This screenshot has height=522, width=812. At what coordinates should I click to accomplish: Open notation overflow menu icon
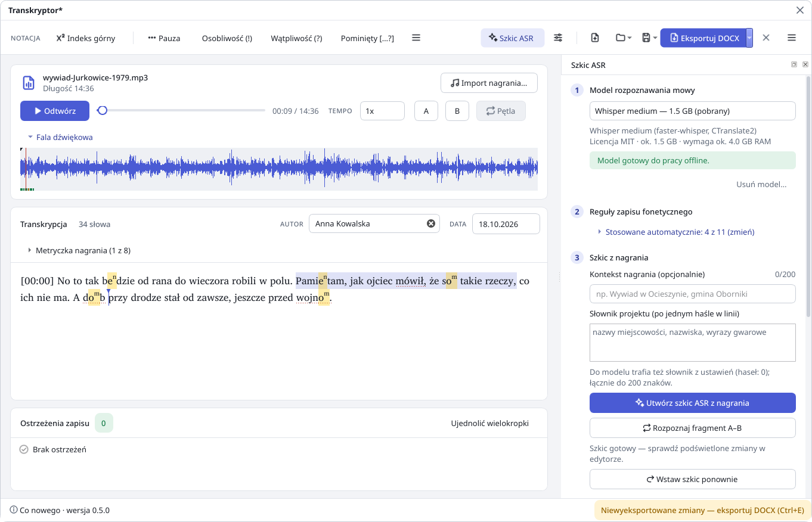coord(416,38)
